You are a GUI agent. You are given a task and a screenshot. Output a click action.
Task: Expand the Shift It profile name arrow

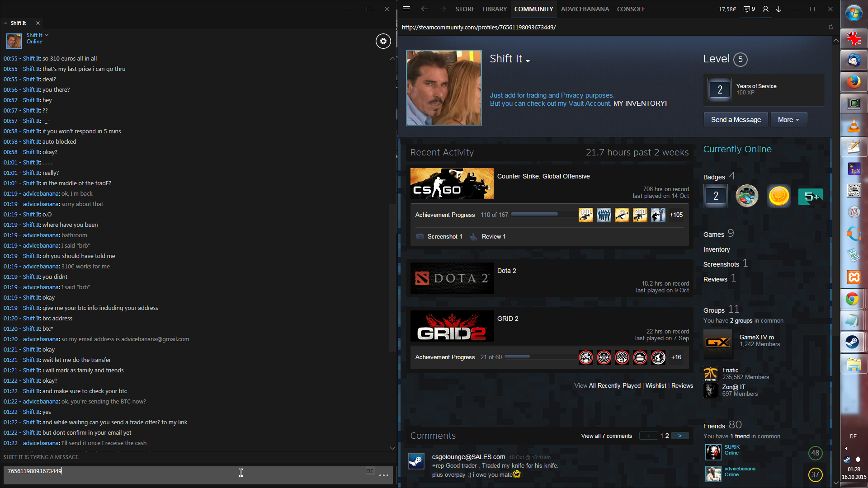coord(528,61)
